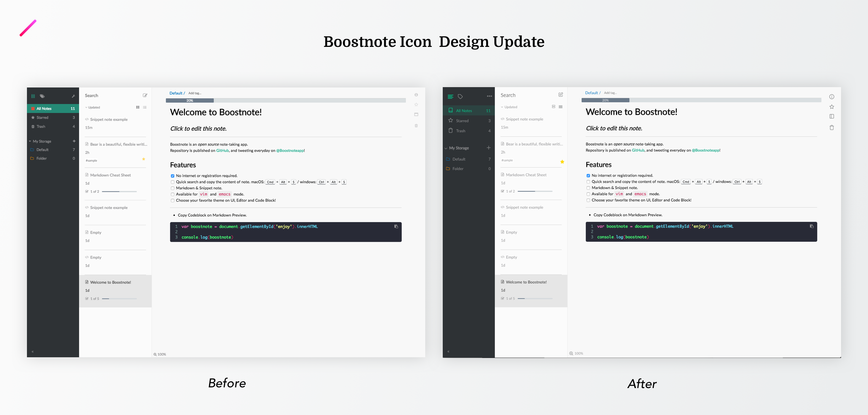868x415 pixels.
Task: Add storage plus icon in After sidebar
Action: [x=489, y=148]
